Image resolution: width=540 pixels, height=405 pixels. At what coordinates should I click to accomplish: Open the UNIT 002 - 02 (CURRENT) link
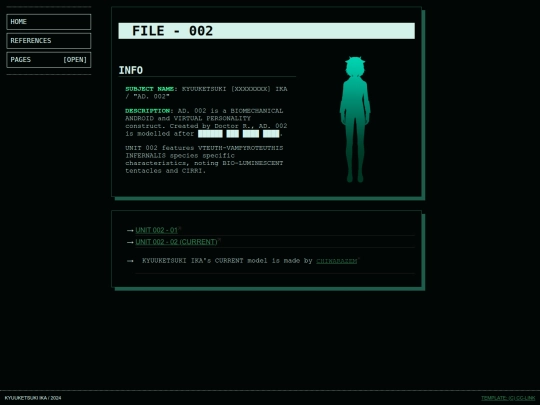pos(176,242)
